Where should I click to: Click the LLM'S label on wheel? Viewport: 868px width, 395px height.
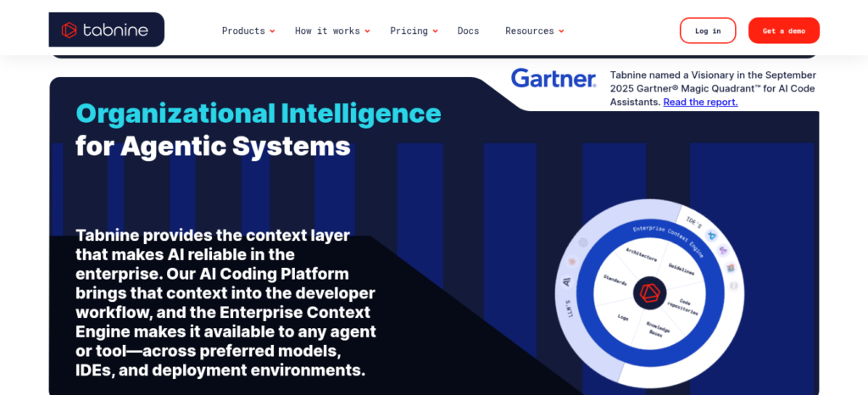click(570, 309)
